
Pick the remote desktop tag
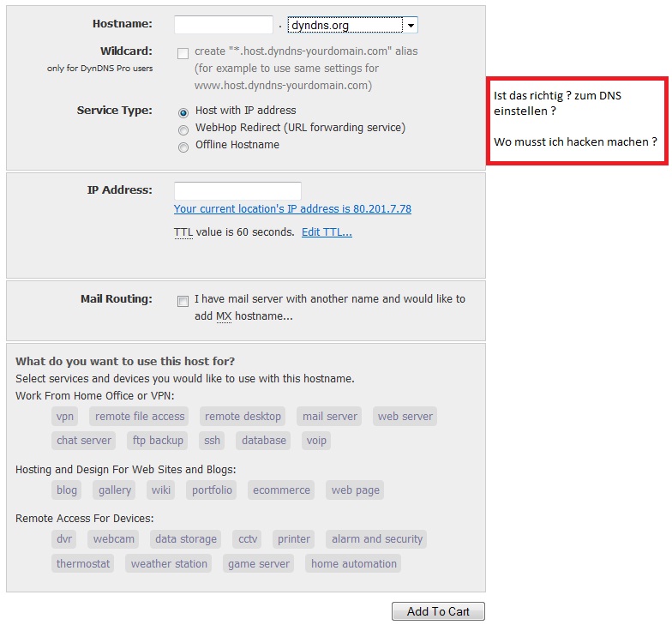[x=243, y=417]
